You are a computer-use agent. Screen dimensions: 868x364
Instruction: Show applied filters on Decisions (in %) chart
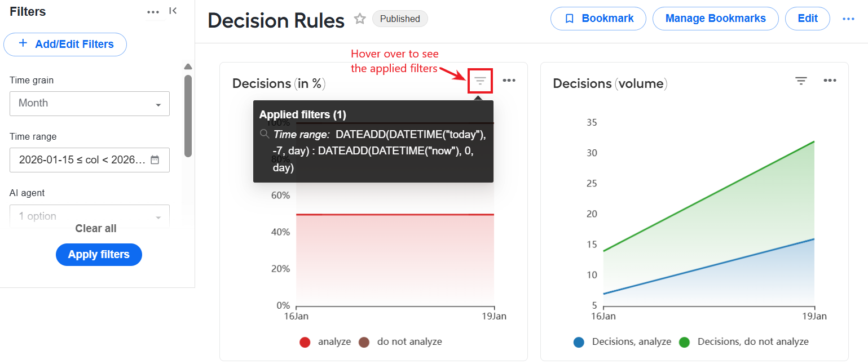pyautogui.click(x=480, y=81)
